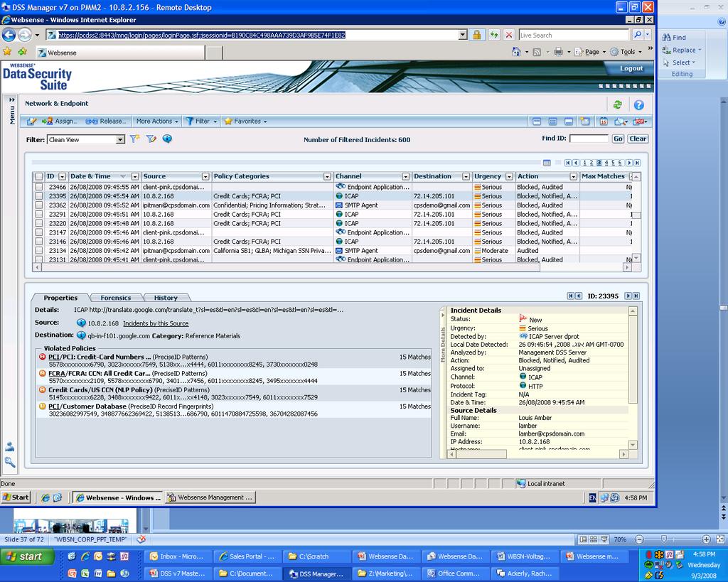Open the 'Incidents by this Source' link
The width and height of the screenshot is (728, 582).
pyautogui.click(x=156, y=323)
